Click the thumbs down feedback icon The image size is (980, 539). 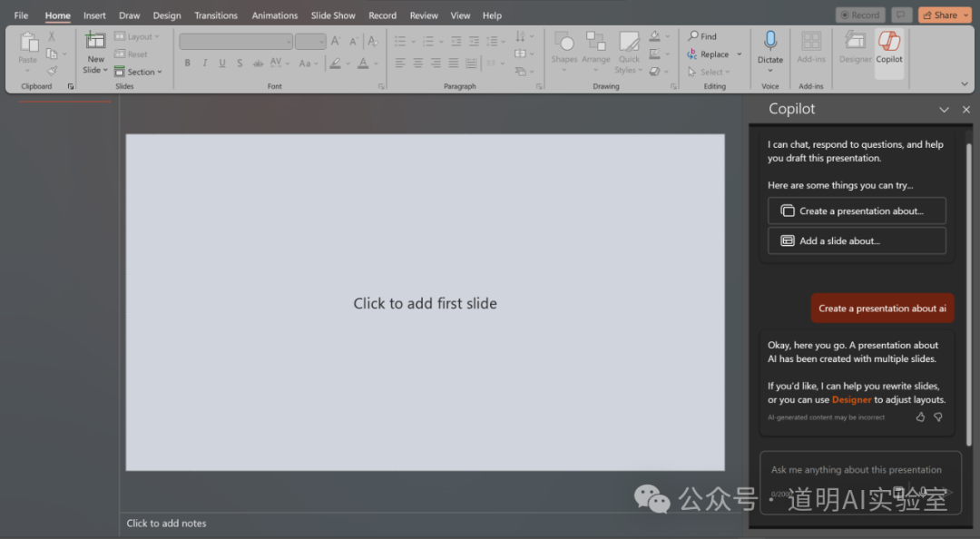pos(938,417)
